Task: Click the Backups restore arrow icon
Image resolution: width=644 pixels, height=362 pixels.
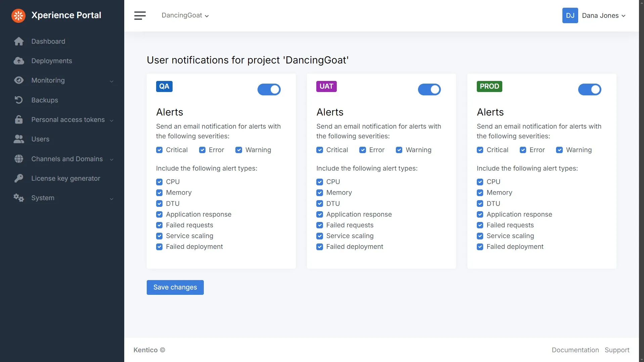Action: tap(19, 100)
